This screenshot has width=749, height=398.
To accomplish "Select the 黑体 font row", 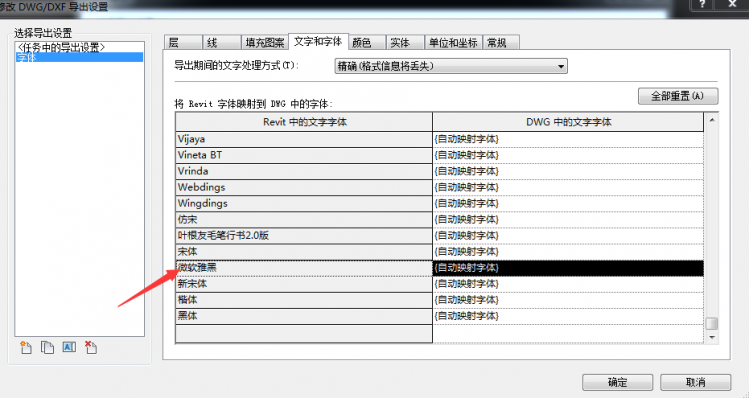I will click(304, 316).
